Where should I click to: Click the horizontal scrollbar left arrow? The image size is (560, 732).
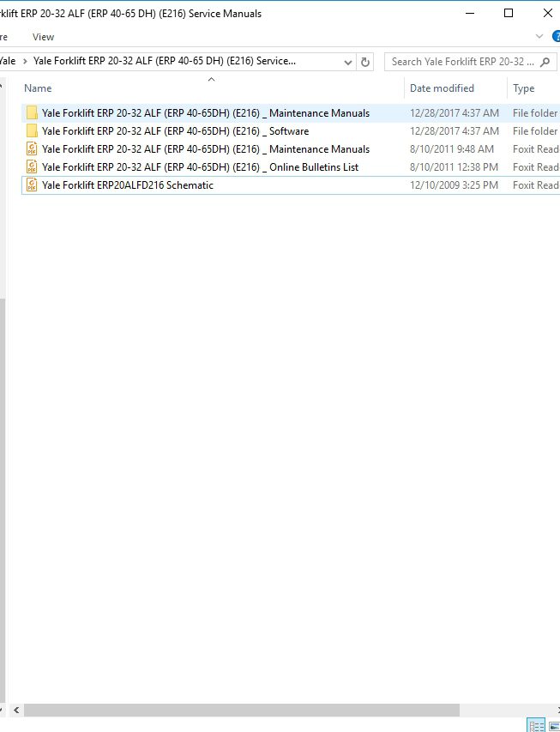pos(16,710)
